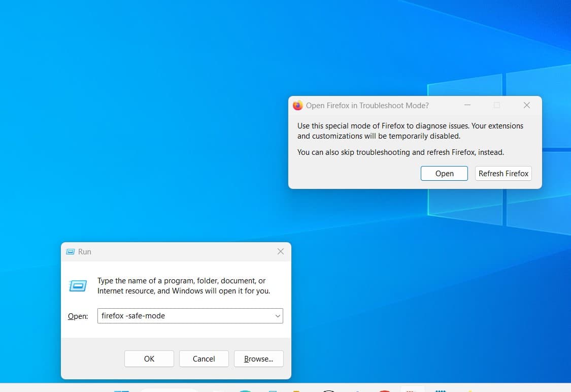Click the large Run program icon beside the description

click(x=78, y=286)
